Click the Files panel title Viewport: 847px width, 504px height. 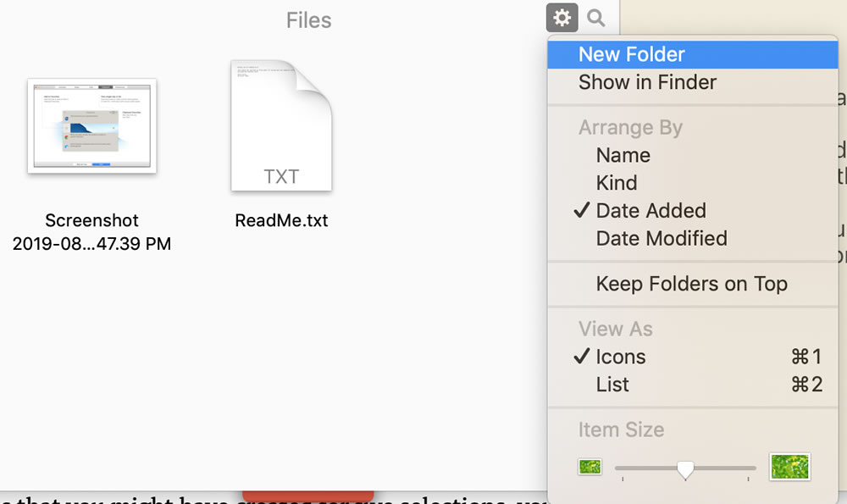coord(308,20)
